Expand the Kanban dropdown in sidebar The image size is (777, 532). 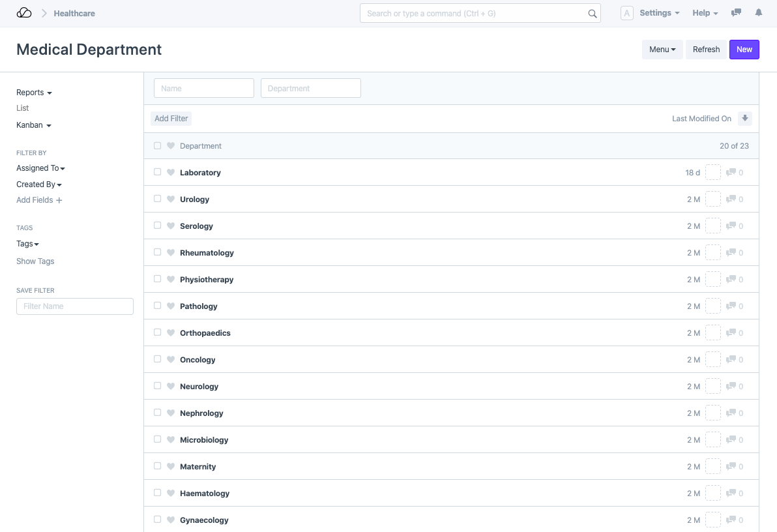33,125
